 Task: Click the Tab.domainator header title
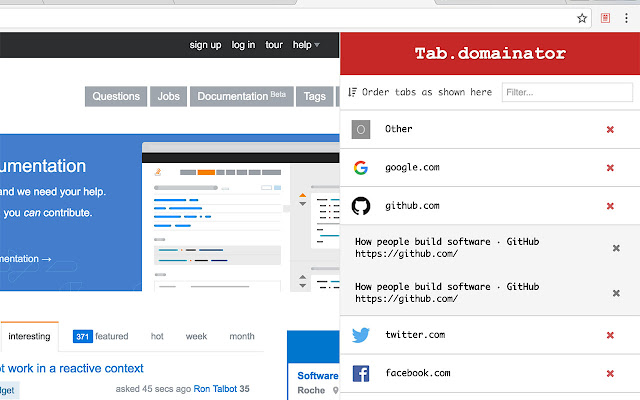(490, 53)
